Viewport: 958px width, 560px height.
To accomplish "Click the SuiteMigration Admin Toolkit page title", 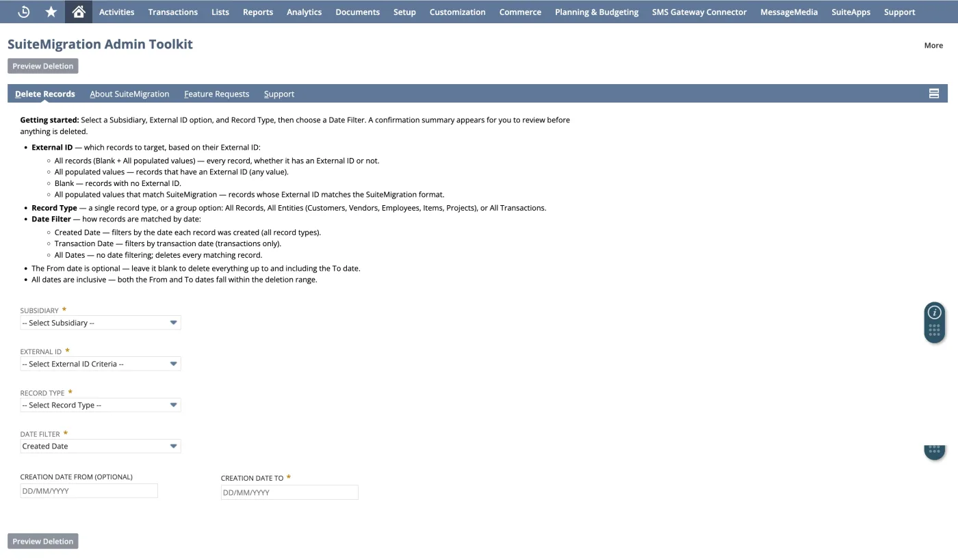I will point(100,44).
